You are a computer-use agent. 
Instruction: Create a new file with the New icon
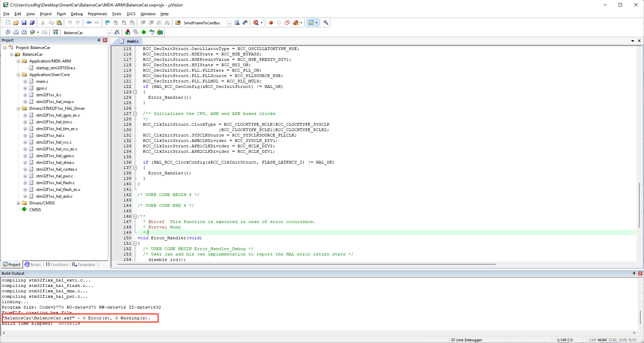[x=8, y=23]
